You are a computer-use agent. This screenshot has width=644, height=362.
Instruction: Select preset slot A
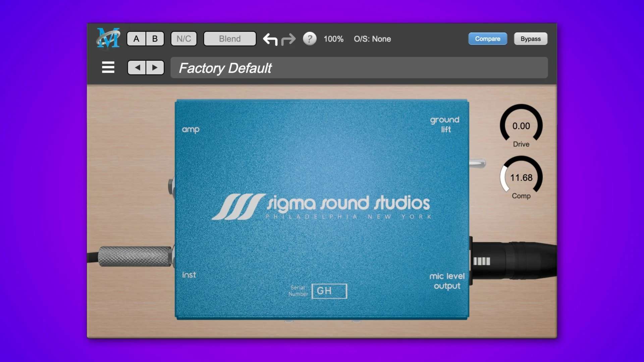136,39
